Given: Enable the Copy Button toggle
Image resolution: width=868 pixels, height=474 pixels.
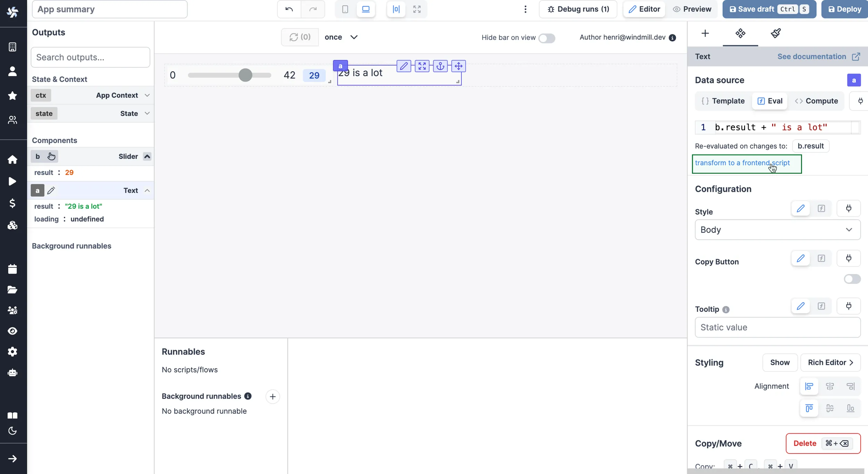Looking at the screenshot, I should [852, 279].
